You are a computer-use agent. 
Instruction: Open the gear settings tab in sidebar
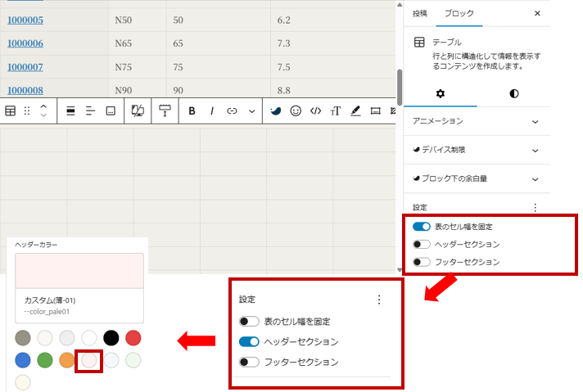(x=441, y=93)
